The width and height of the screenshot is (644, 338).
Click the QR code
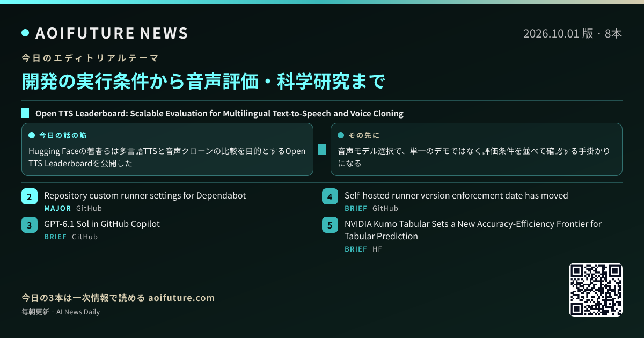(x=596, y=290)
